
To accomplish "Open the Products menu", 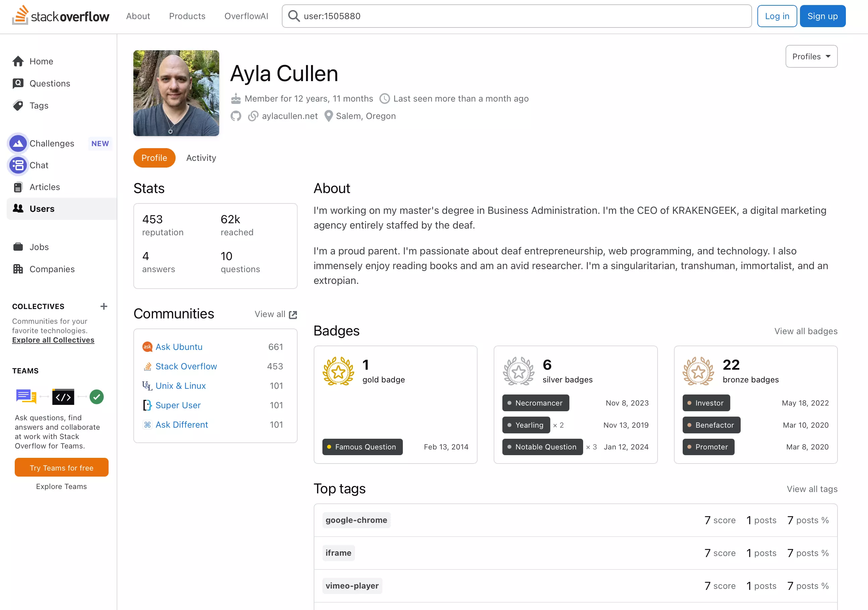I will pyautogui.click(x=187, y=16).
